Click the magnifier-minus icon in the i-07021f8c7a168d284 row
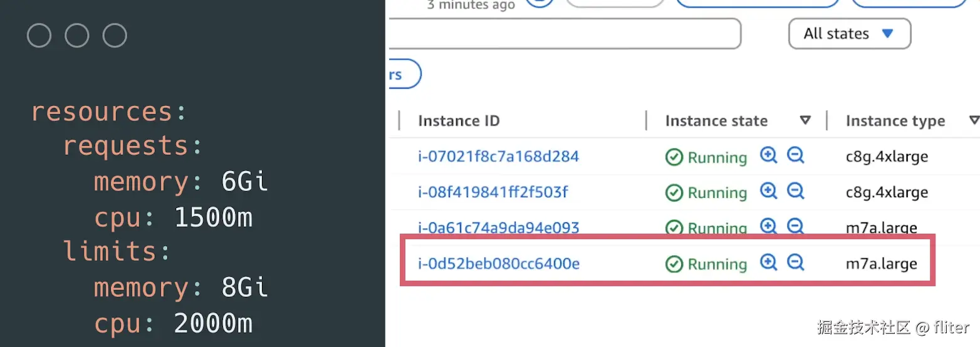 tap(795, 155)
